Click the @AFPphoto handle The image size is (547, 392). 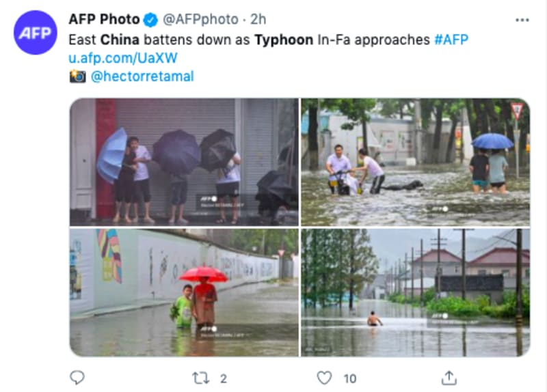199,20
